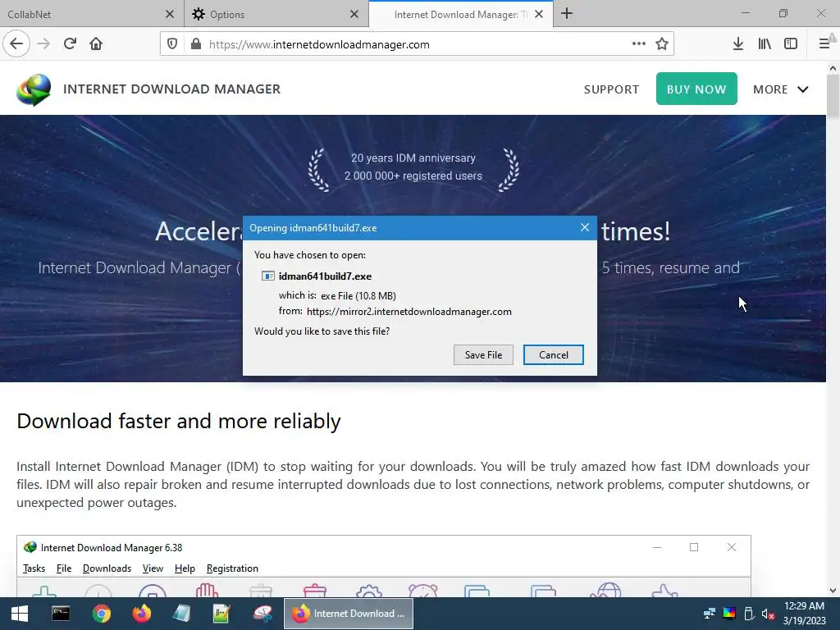
Task: Click Save File button
Action: pyautogui.click(x=483, y=354)
